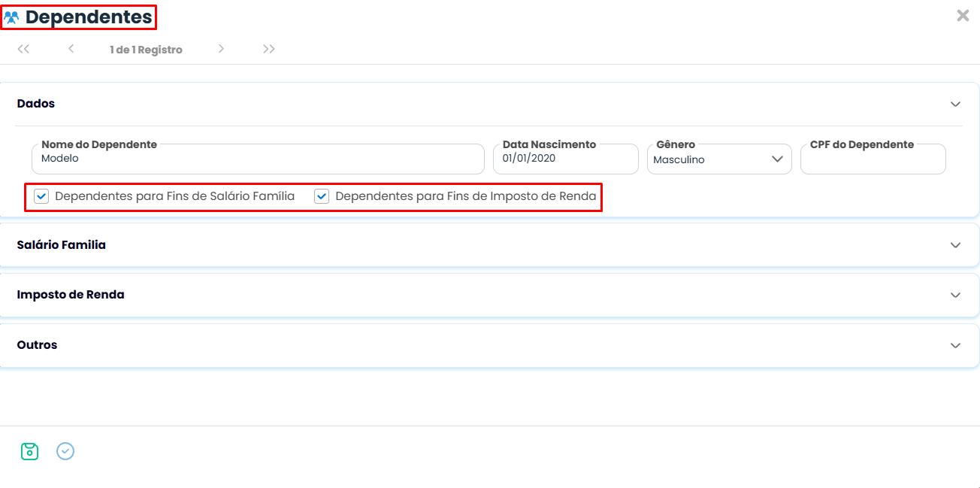Go to next record arrow

[221, 49]
